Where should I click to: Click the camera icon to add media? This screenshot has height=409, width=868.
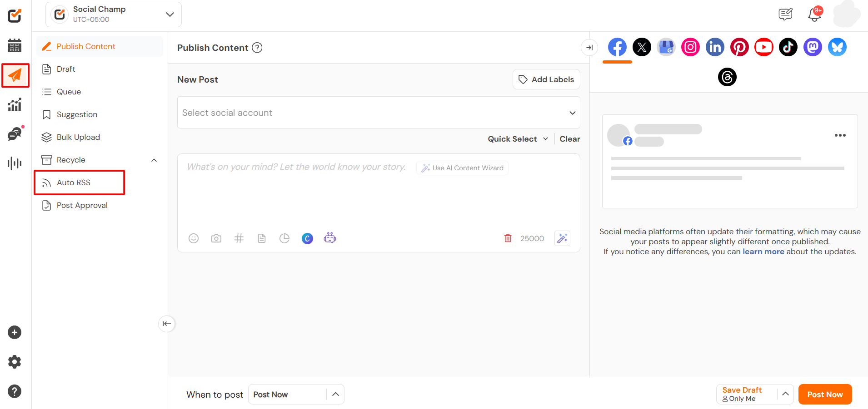(x=216, y=238)
